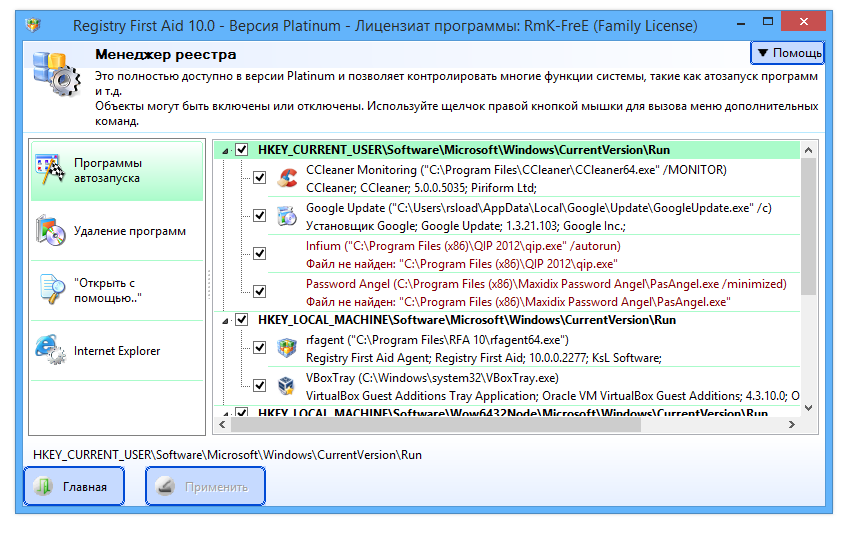Viewport: 849px width, 541px height.
Task: Click the 'Registry First Aid Agent' description line
Action: coord(484,358)
